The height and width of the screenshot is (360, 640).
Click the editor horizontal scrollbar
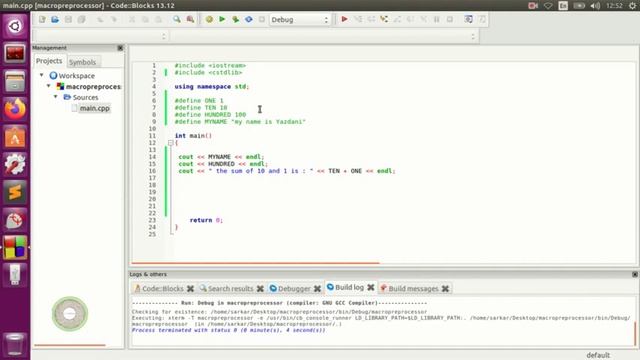coord(255,263)
